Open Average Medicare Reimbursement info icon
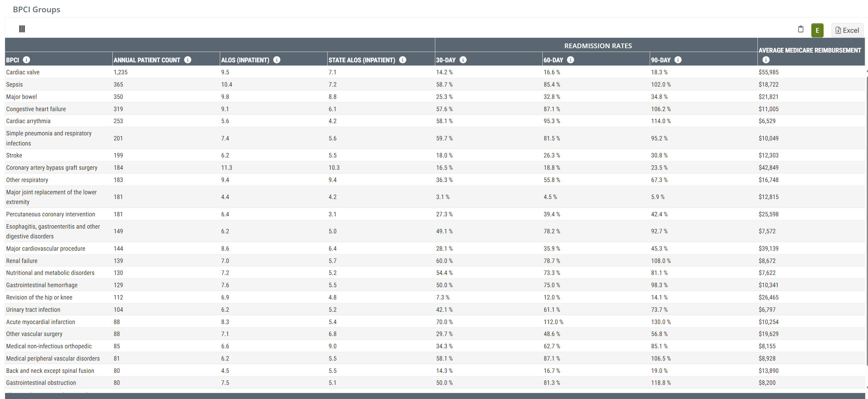Image resolution: width=868 pixels, height=399 pixels. (766, 60)
